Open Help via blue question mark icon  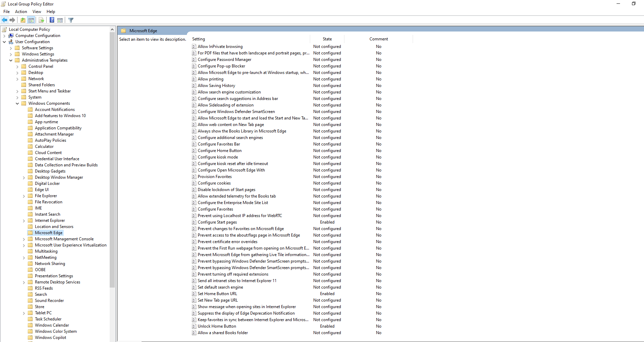[x=52, y=20]
